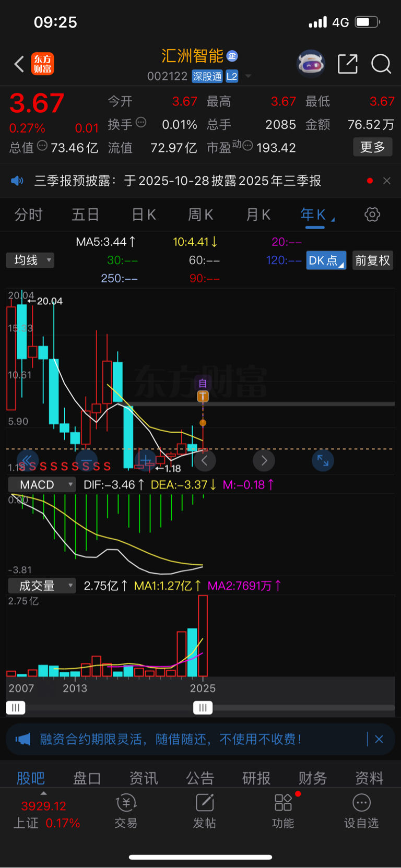Tap the L2 level badge
This screenshot has height=868, width=401.
pyautogui.click(x=232, y=76)
